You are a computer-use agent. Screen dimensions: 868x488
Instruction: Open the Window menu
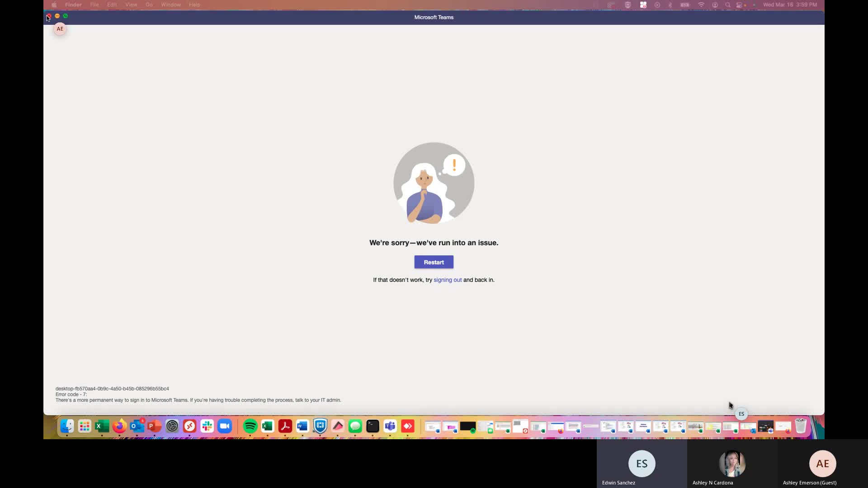click(x=170, y=5)
